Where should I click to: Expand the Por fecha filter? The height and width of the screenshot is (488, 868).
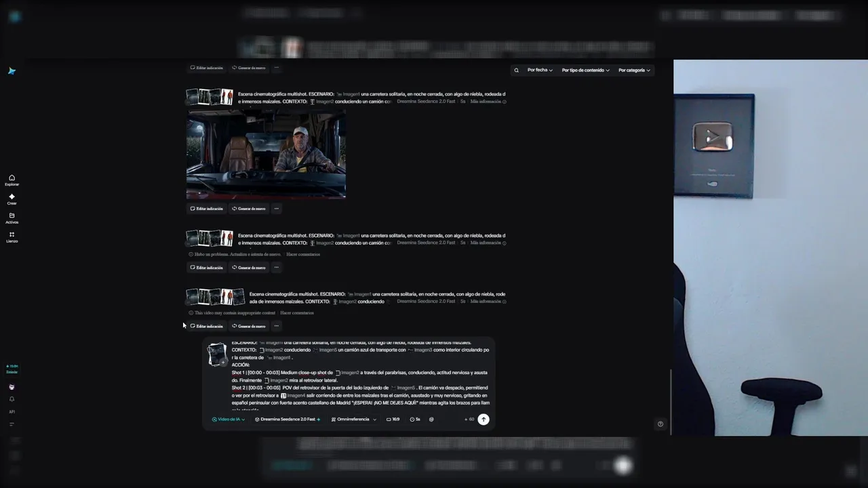tap(540, 70)
